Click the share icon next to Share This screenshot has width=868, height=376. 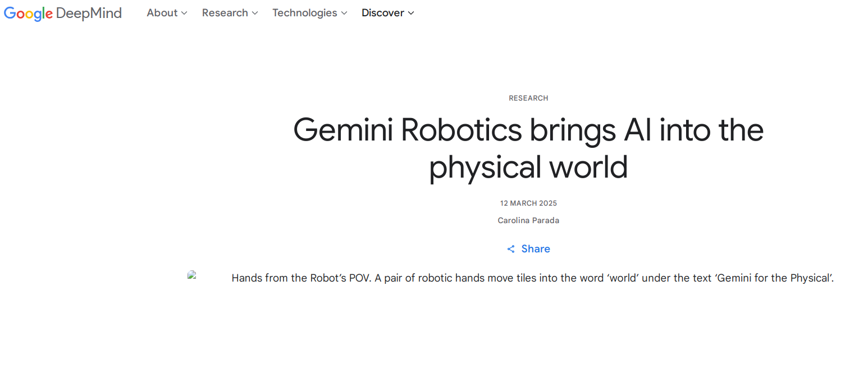tap(511, 249)
